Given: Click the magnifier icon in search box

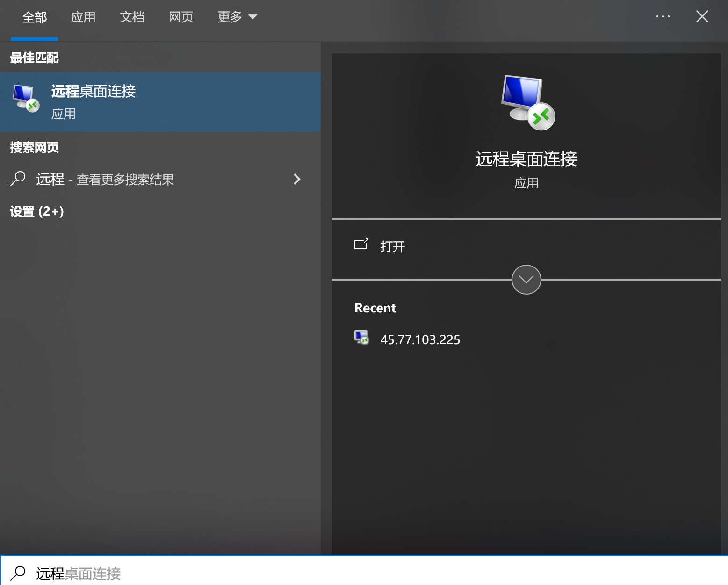Looking at the screenshot, I should tap(18, 573).
